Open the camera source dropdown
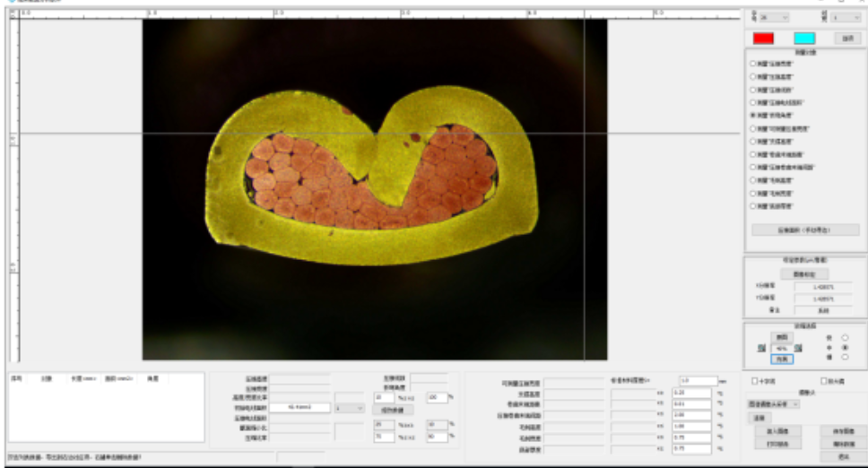 click(x=775, y=404)
